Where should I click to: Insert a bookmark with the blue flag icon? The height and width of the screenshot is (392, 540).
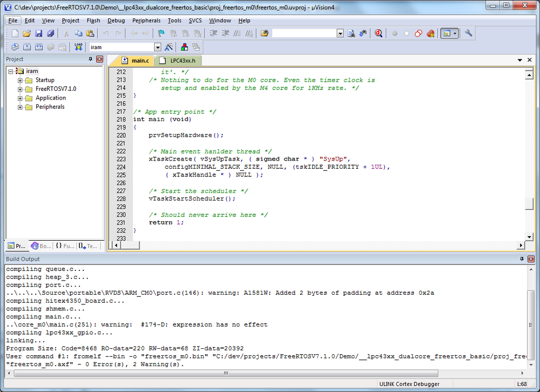tap(160, 33)
